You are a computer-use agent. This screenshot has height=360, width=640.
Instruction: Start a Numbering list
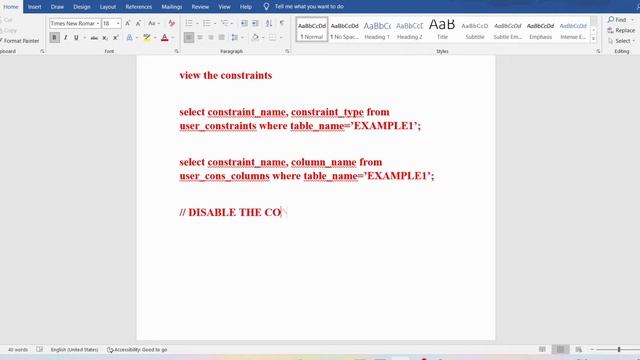(207, 23)
